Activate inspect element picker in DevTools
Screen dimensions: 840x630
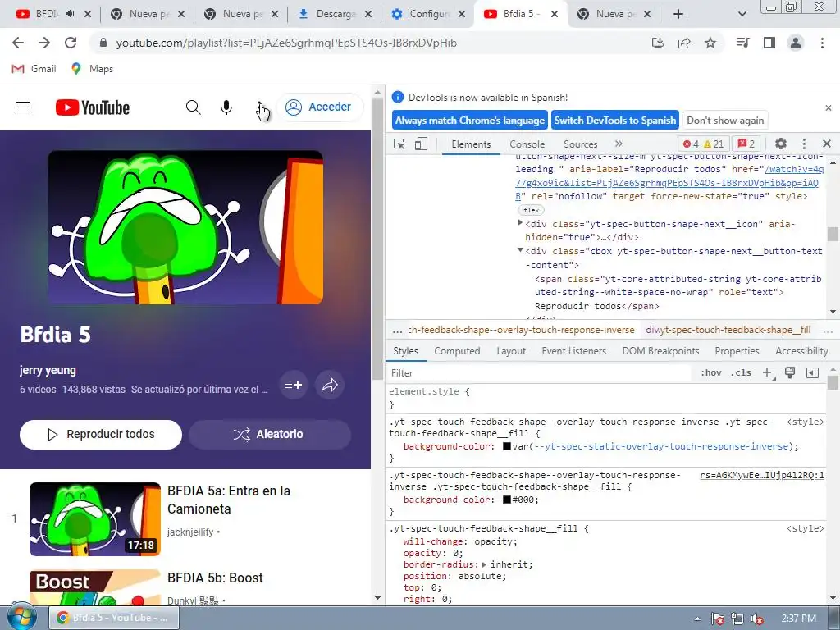click(399, 144)
